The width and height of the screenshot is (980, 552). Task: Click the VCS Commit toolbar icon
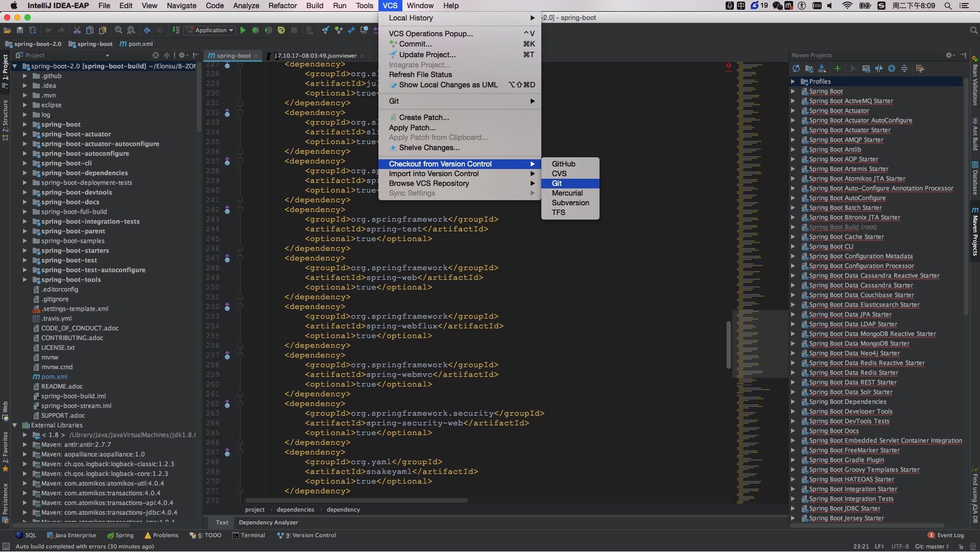click(339, 30)
